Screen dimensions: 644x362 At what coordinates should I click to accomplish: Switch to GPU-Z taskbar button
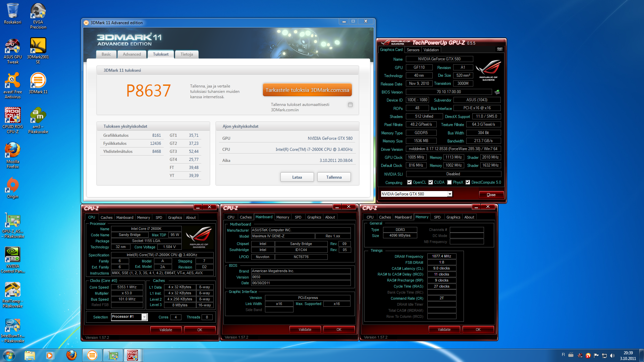(113, 355)
